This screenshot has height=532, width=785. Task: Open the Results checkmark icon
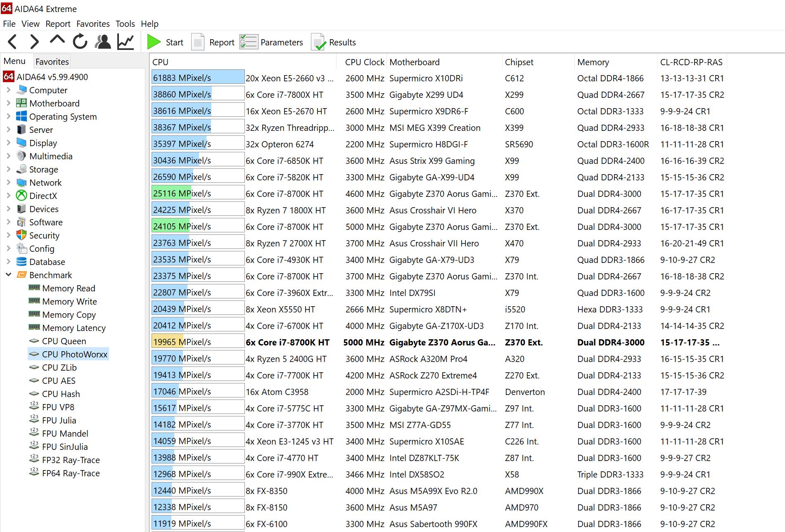pyautogui.click(x=318, y=42)
